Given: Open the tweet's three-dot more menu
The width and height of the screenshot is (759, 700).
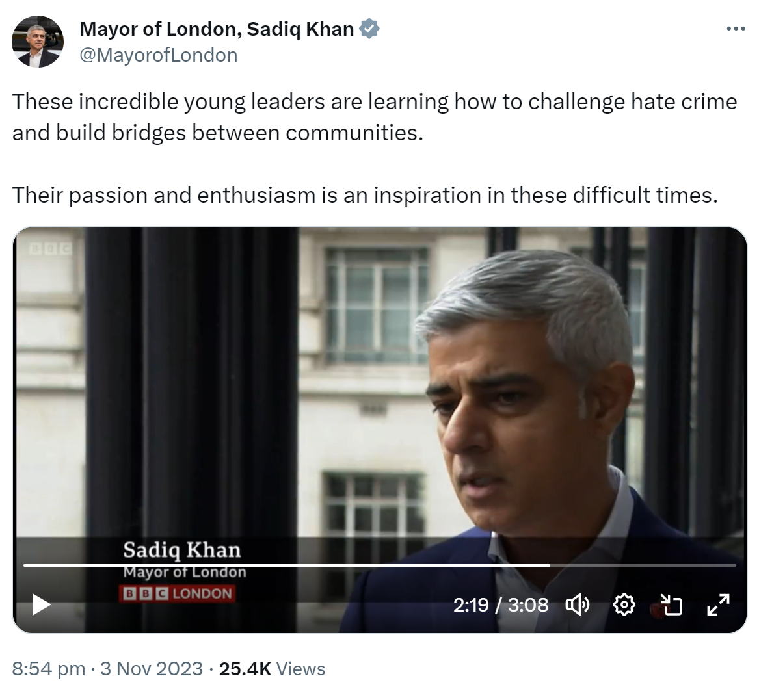Looking at the screenshot, I should (735, 29).
